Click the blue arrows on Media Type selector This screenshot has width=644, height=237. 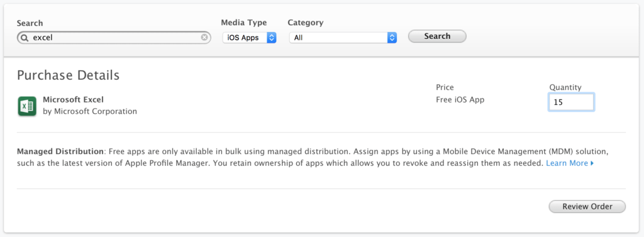pos(271,38)
